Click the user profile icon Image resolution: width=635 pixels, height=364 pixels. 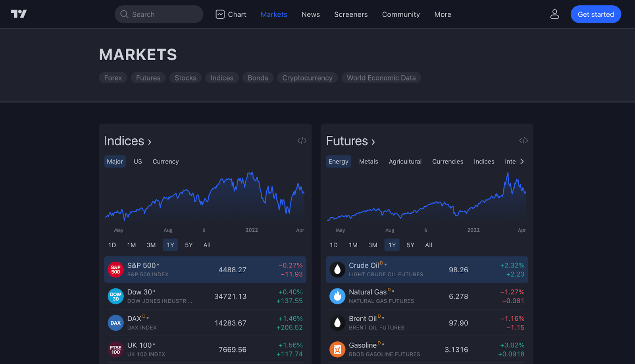click(x=554, y=14)
